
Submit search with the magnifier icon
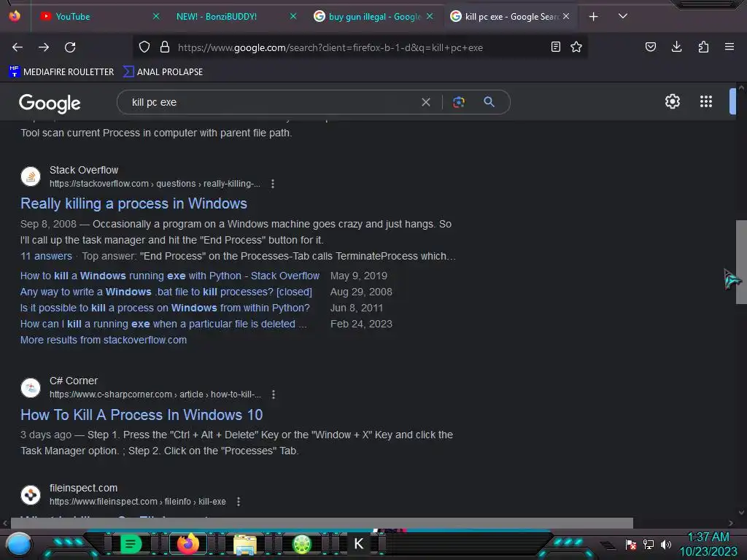click(489, 102)
